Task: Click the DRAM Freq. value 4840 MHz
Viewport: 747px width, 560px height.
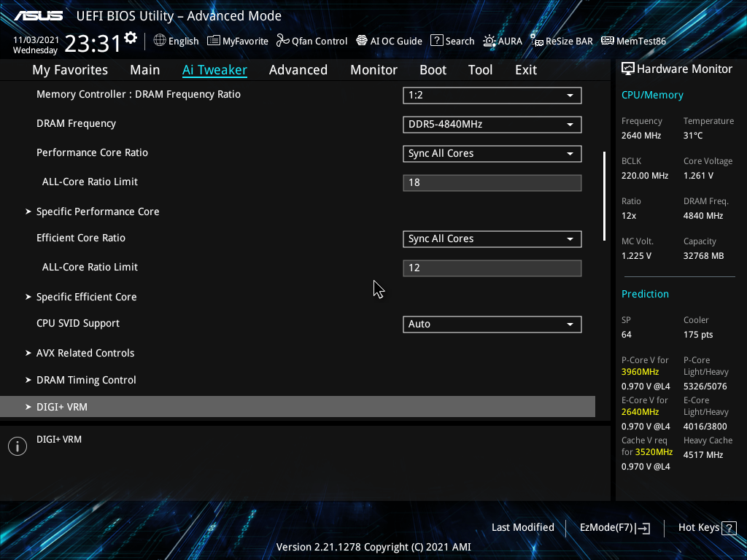Action: [703, 216]
